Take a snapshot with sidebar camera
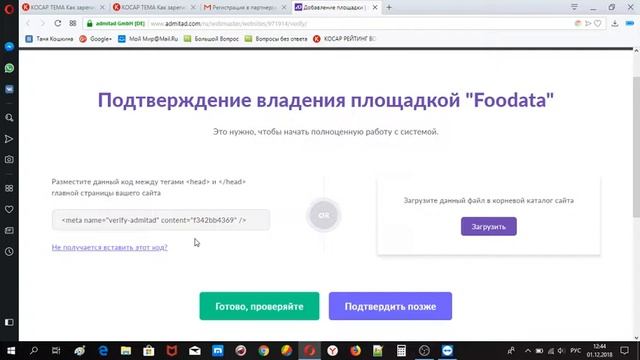This screenshot has width=640, height=360. click(x=9, y=160)
